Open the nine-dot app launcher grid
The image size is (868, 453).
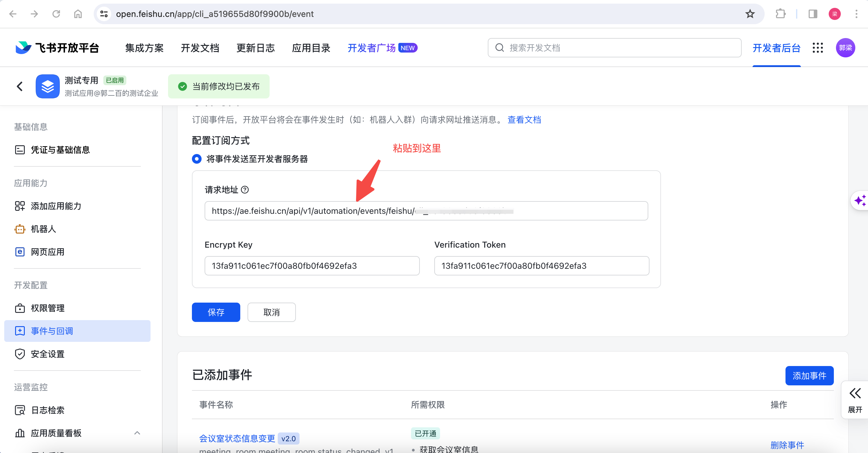(818, 48)
